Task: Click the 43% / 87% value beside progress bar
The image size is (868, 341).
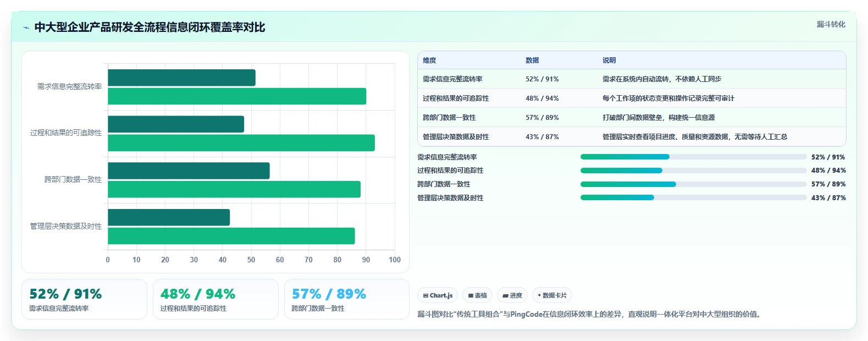Action: tap(828, 198)
